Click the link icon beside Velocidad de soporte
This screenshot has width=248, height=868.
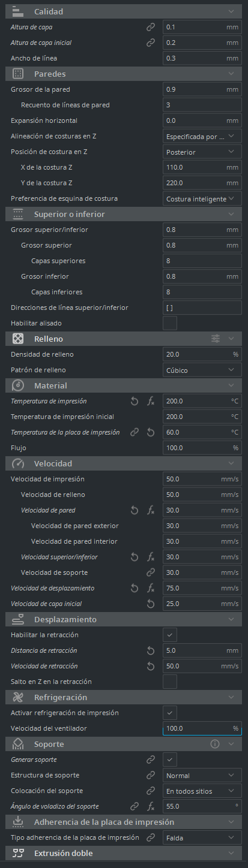(151, 572)
